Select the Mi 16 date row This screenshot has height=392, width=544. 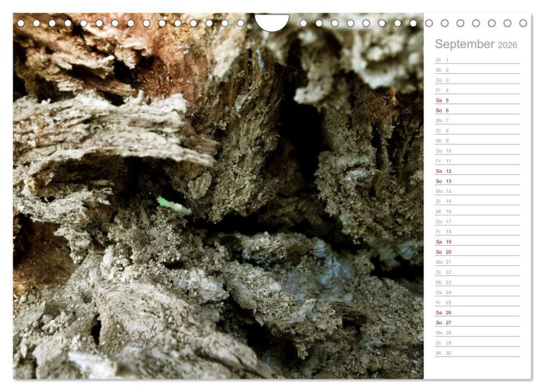[x=477, y=211]
